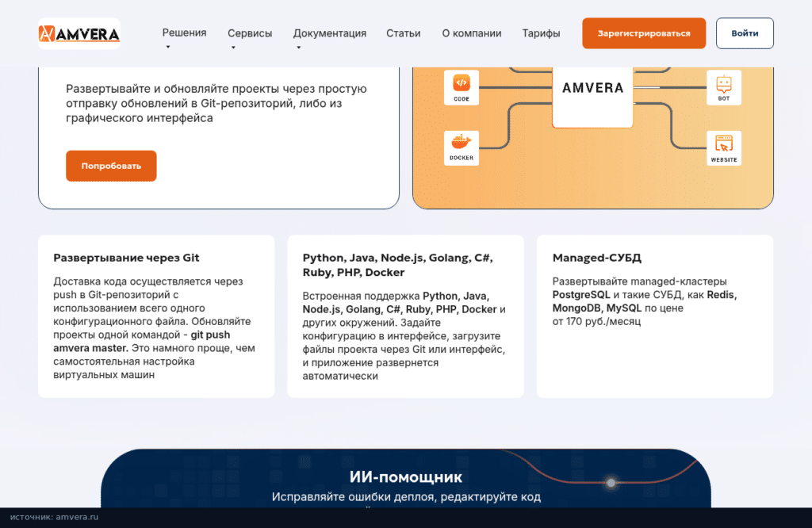Open the О компании page
The width and height of the screenshot is (812, 528).
point(472,33)
